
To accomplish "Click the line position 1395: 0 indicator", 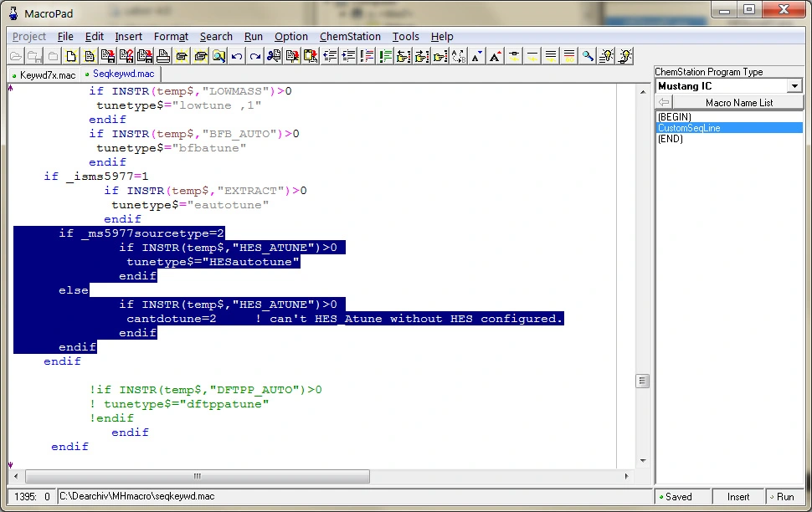I will tap(32, 497).
